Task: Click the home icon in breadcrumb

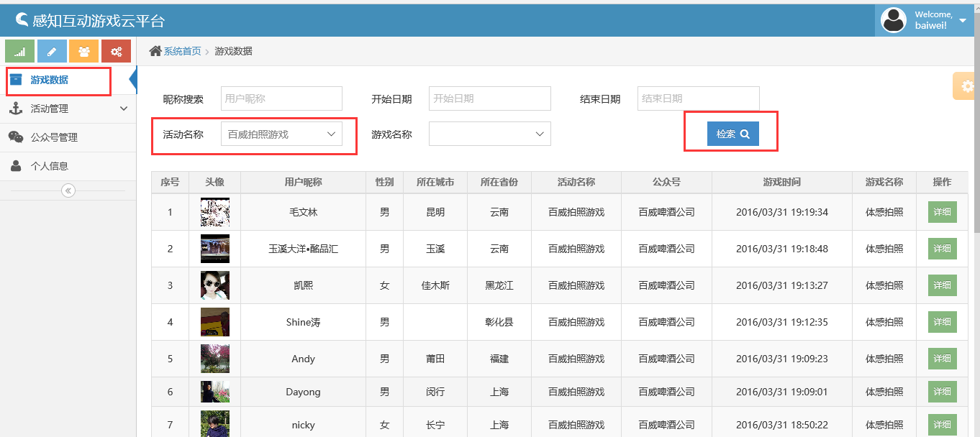Action: coord(155,51)
